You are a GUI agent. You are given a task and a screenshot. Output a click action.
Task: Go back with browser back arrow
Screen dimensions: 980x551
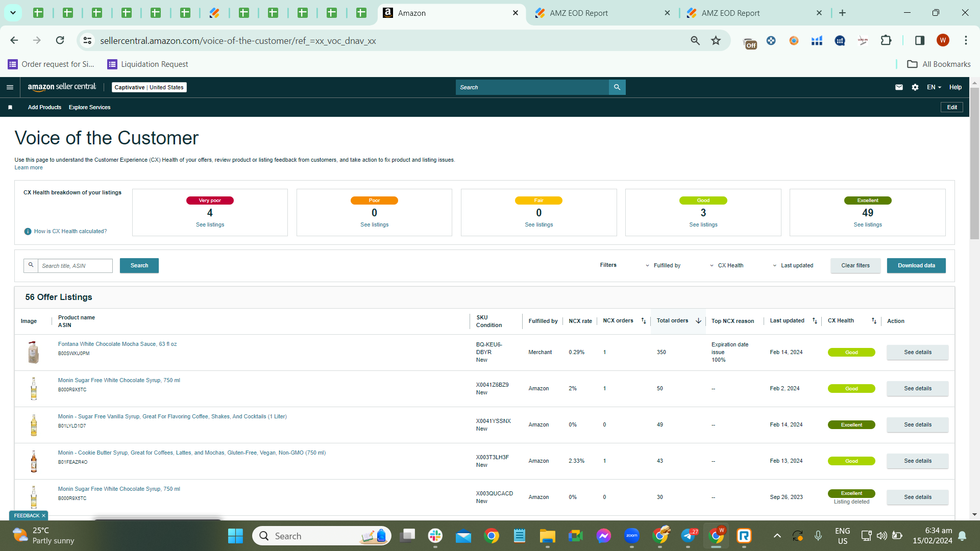click(x=14, y=40)
